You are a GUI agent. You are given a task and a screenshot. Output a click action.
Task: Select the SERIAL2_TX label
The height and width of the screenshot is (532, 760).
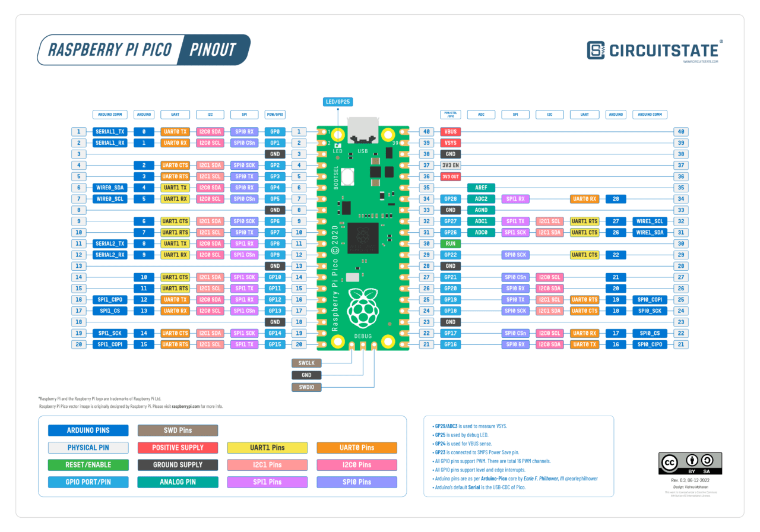110,243
